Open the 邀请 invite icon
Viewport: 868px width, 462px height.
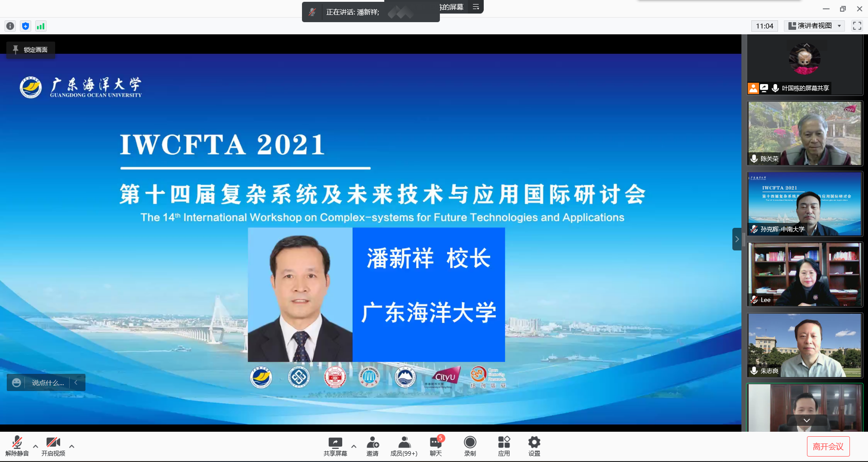(373, 446)
